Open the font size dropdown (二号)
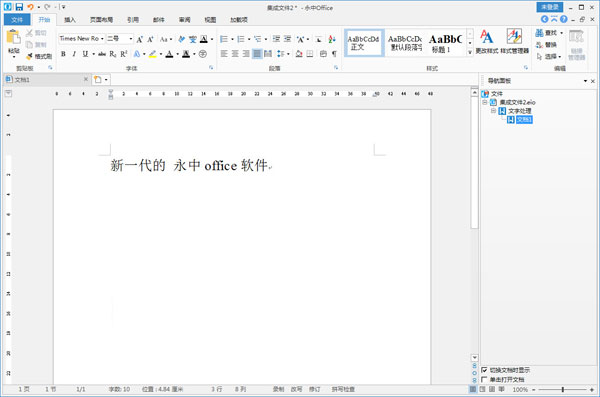600x397 pixels. point(131,39)
